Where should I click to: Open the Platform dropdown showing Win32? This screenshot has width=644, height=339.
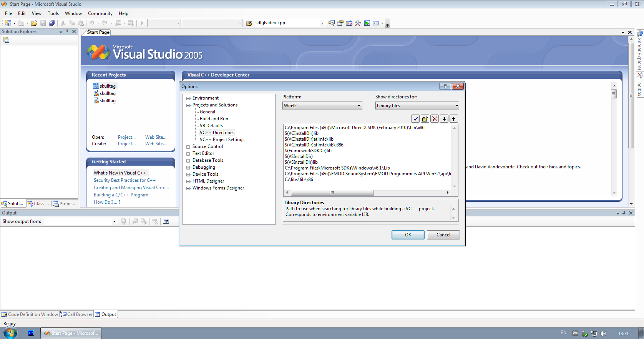322,106
